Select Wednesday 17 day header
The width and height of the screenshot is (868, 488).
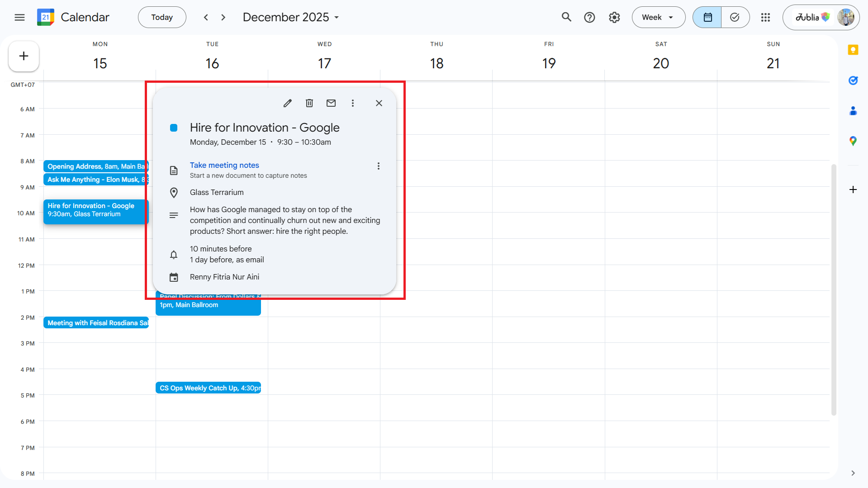pos(324,63)
